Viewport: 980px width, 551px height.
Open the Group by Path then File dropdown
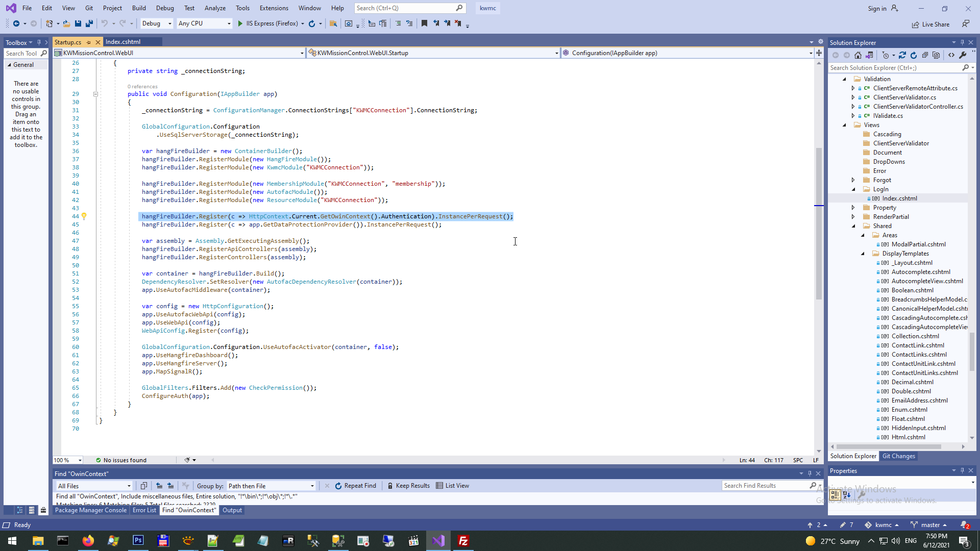(271, 486)
